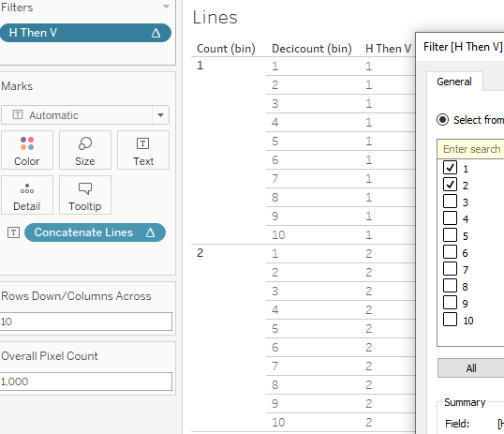Open the Size marks card

point(85,150)
